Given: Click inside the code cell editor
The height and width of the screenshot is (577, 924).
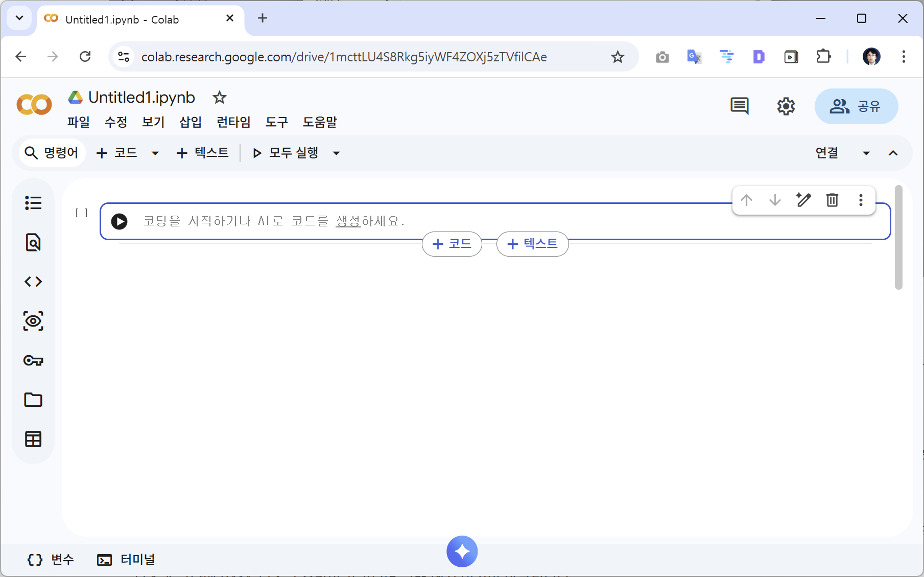Looking at the screenshot, I should pyautogui.click(x=511, y=221).
